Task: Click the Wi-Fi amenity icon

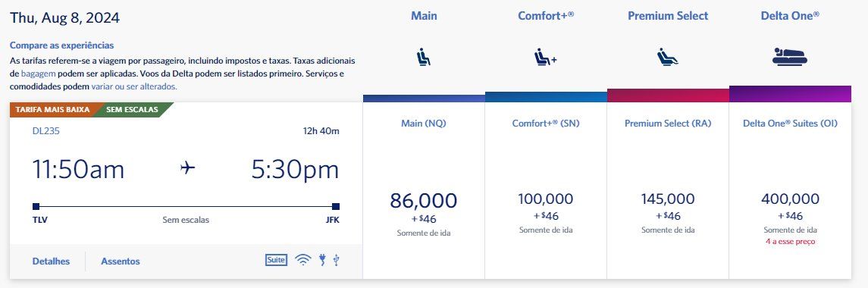Action: tap(302, 260)
